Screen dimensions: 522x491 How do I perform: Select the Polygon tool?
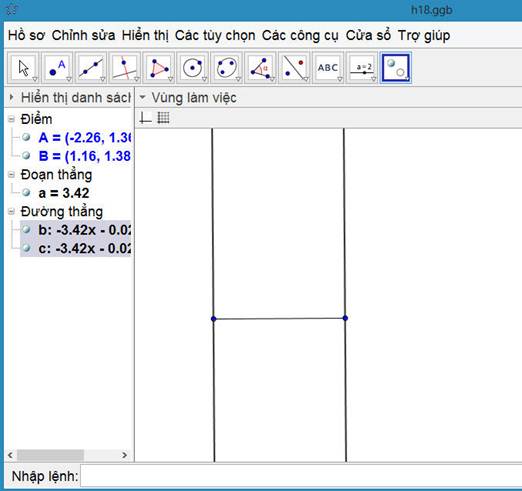pos(159,68)
